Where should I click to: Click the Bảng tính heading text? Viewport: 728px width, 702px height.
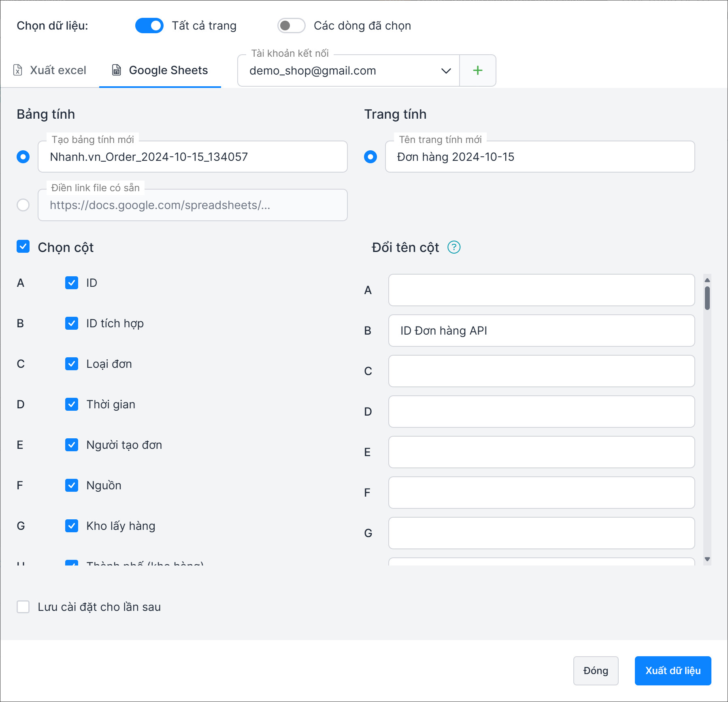point(46,114)
